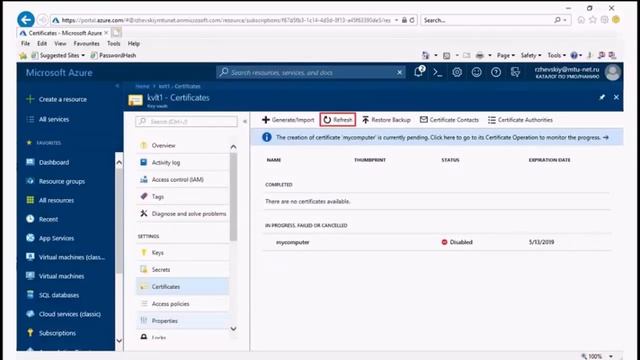The height and width of the screenshot is (360, 640).
Task: Expand the Suggested Sites dropdown
Action: 83,55
